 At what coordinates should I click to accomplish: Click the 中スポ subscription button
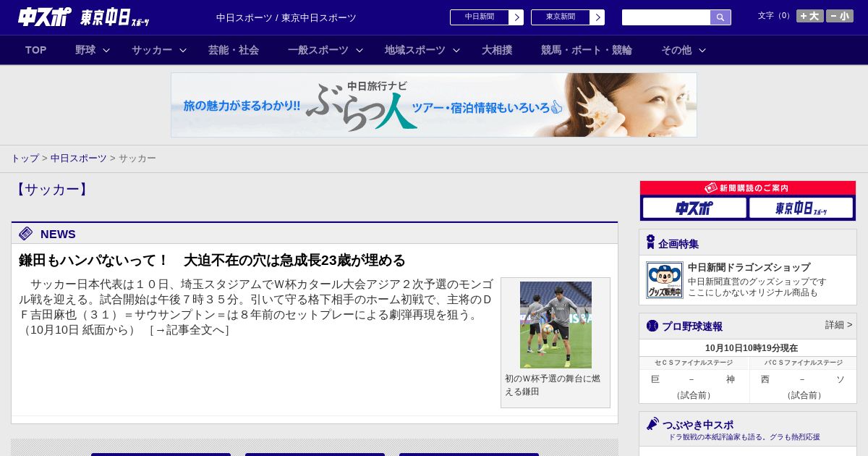pyautogui.click(x=694, y=208)
